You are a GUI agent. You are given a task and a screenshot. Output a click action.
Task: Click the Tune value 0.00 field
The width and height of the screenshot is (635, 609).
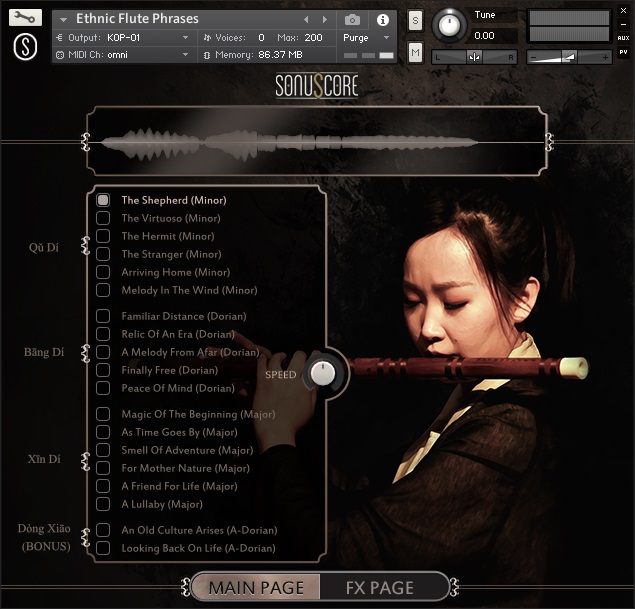pyautogui.click(x=494, y=36)
